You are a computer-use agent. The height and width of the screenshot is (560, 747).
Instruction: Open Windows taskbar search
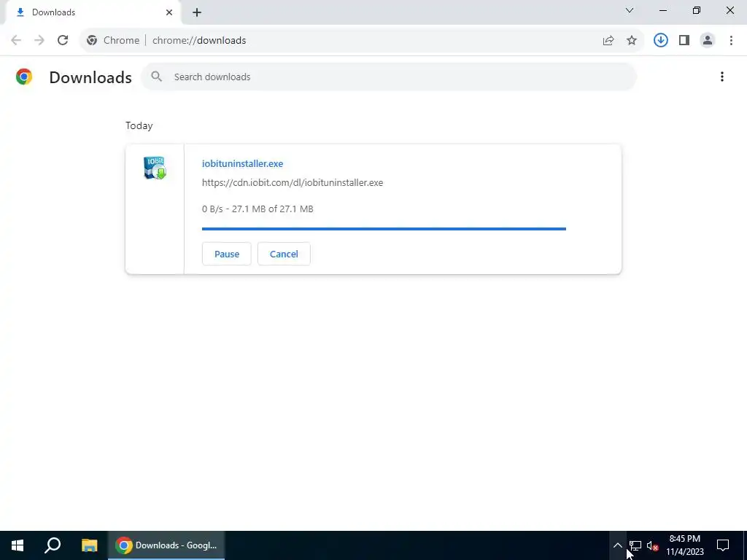point(53,545)
